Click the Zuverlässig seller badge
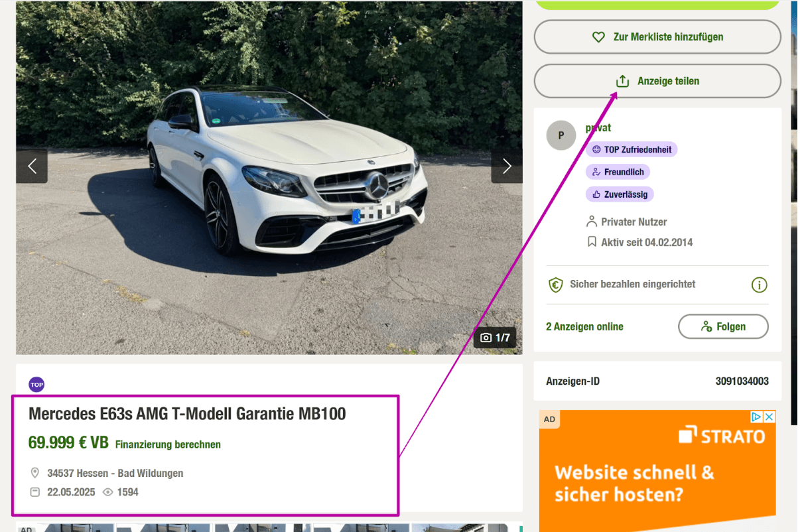The image size is (800, 532). [x=620, y=194]
